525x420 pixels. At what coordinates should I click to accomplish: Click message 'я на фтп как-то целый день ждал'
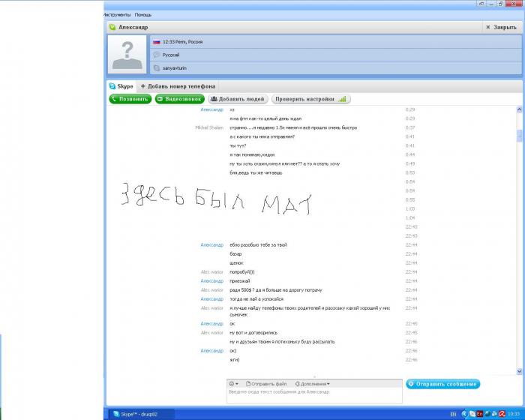coord(265,118)
